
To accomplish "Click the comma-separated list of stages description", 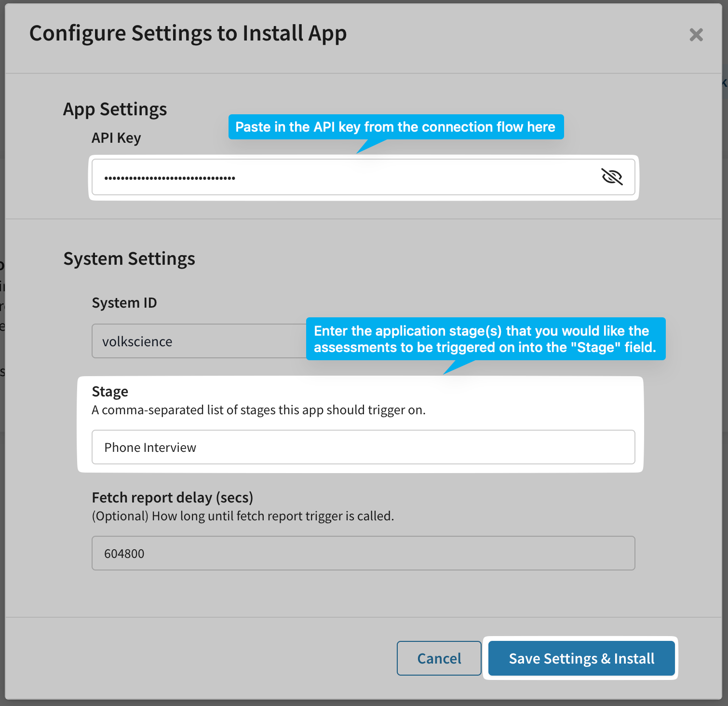I will click(258, 410).
